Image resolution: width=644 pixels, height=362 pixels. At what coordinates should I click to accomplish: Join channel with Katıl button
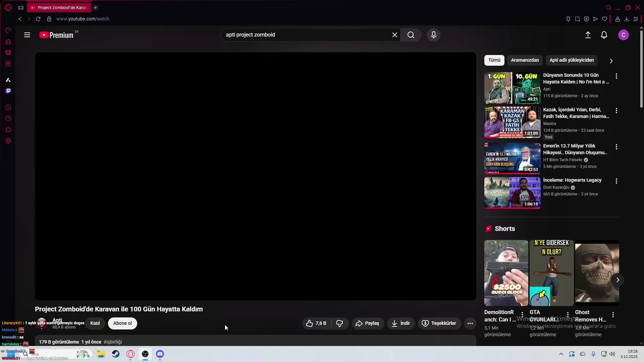tap(95, 323)
